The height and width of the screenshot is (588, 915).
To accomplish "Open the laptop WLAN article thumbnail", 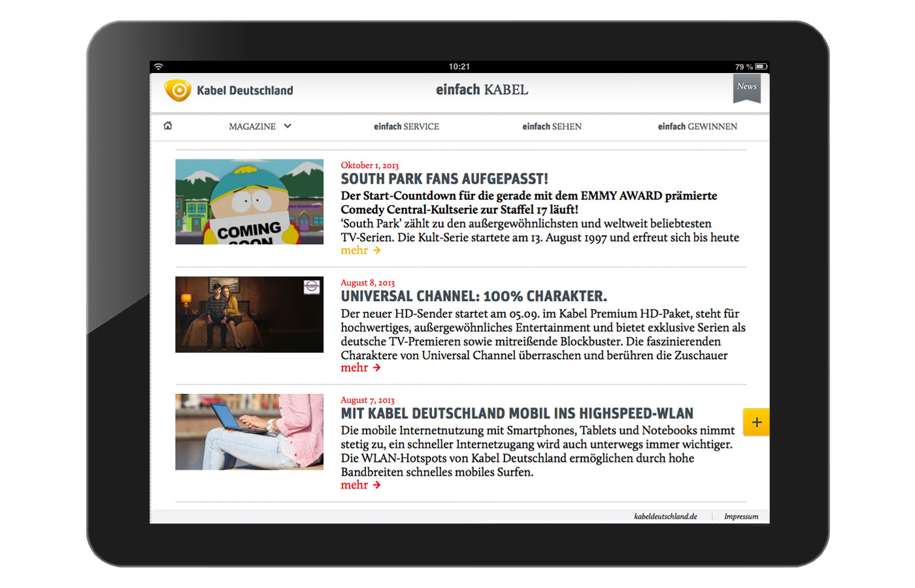I will 249,432.
